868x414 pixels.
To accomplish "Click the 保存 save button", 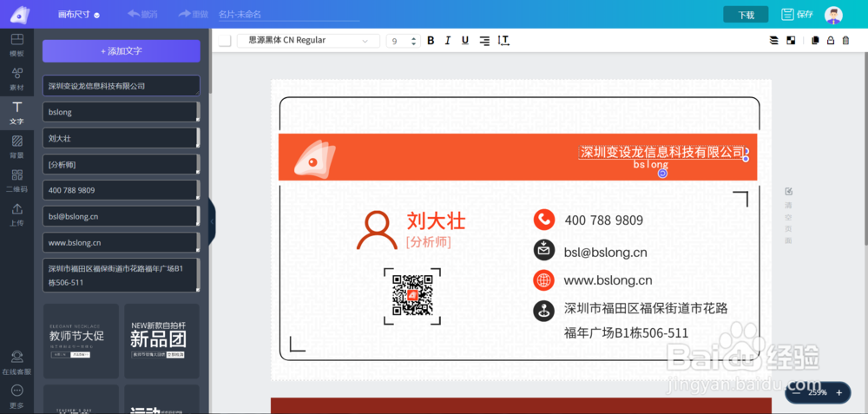I will coord(797,15).
